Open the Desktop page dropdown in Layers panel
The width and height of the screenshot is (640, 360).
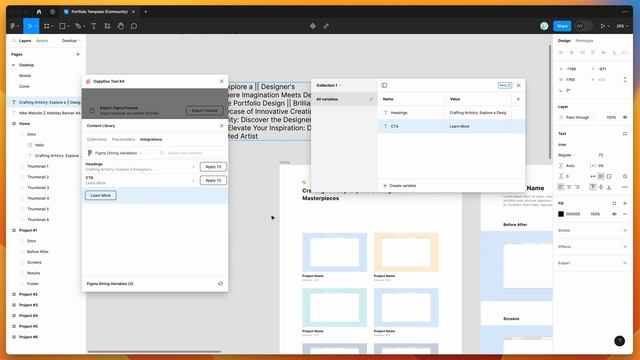71,41
